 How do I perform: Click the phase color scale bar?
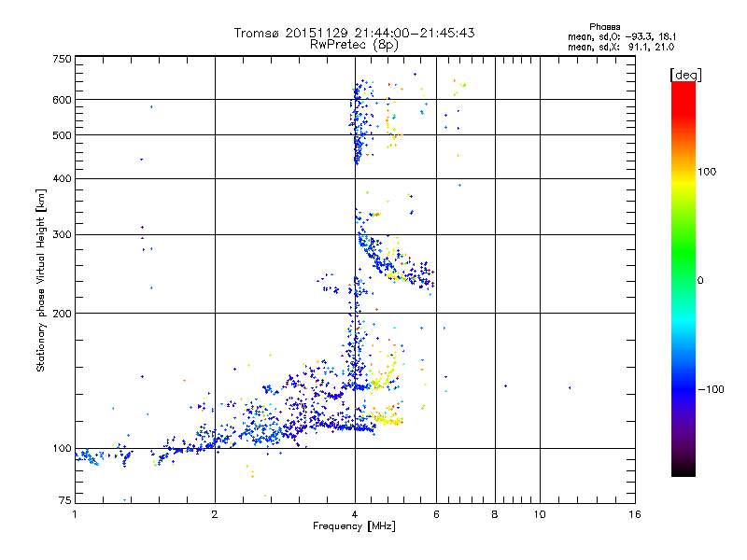pyautogui.click(x=684, y=279)
